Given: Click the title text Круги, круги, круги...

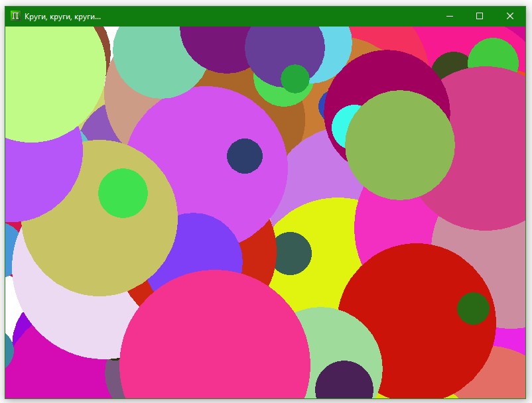Looking at the screenshot, I should 62,17.
